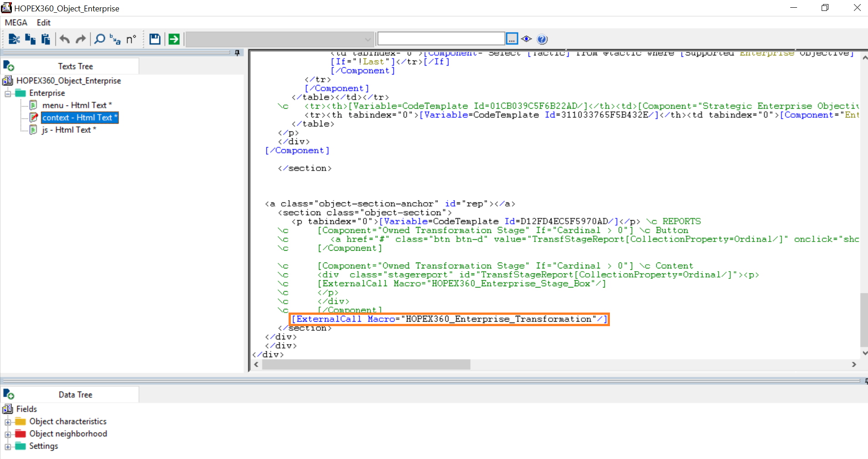Select the js - Html Text tree item
This screenshot has width=868, height=459.
[x=69, y=130]
